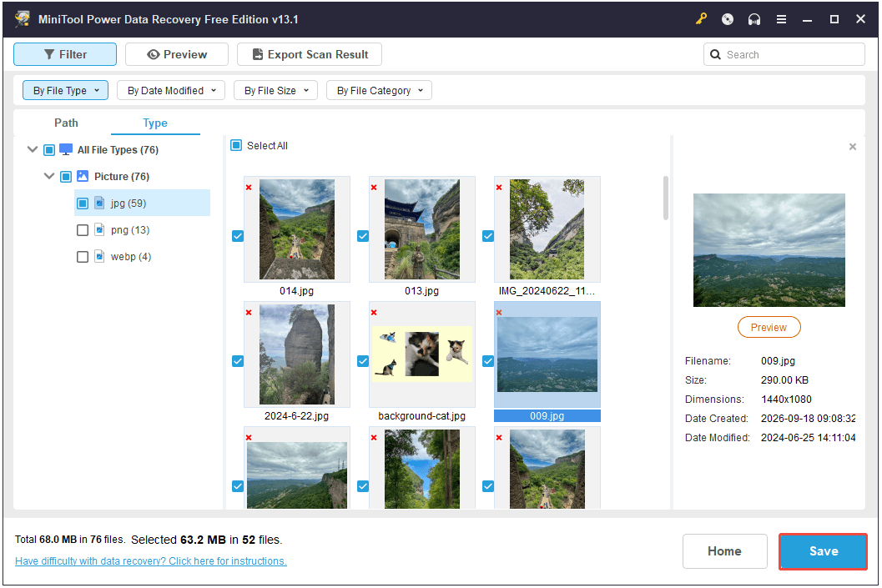Click red X mark on 2024-6-22.jpg thumbnail
The image size is (882, 588).
tap(249, 313)
